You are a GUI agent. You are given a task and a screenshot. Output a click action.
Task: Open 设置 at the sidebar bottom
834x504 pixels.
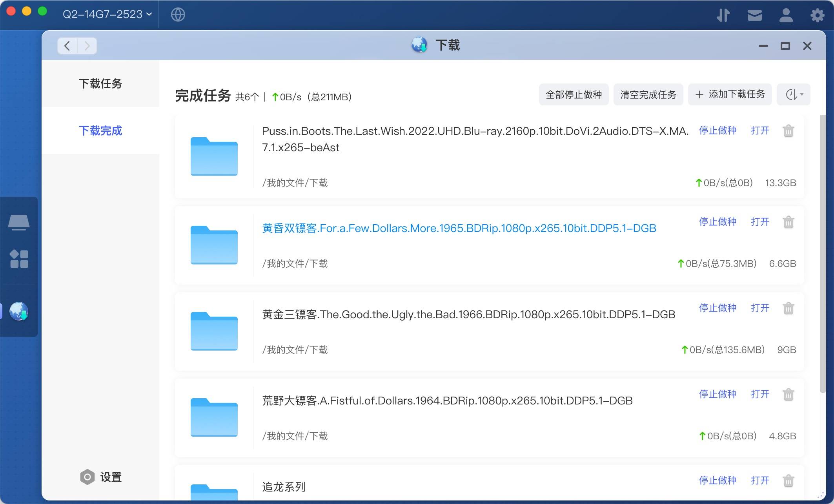101,477
